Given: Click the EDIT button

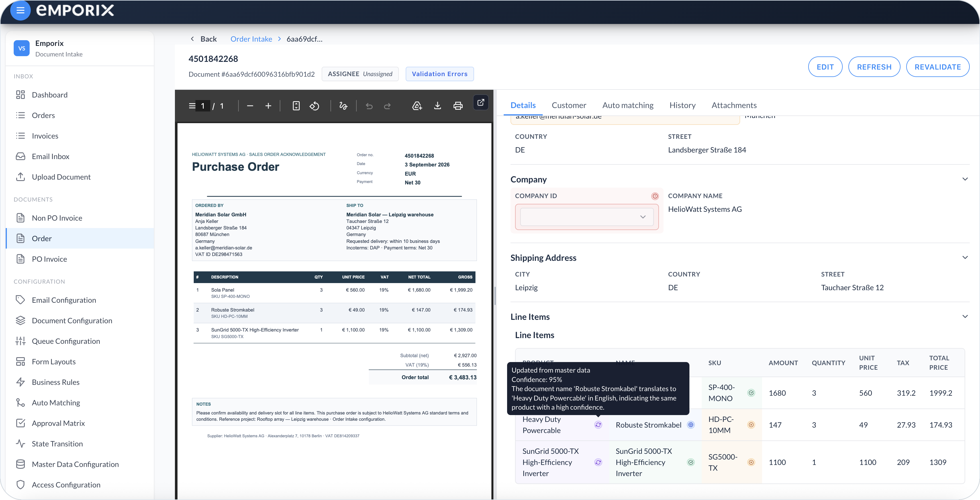Looking at the screenshot, I should [825, 67].
